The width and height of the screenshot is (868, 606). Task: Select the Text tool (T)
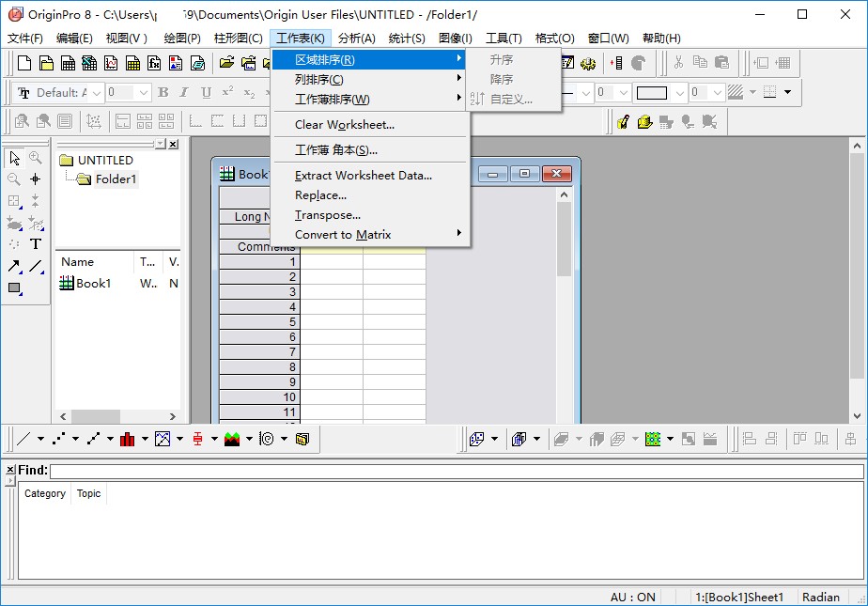coord(36,244)
